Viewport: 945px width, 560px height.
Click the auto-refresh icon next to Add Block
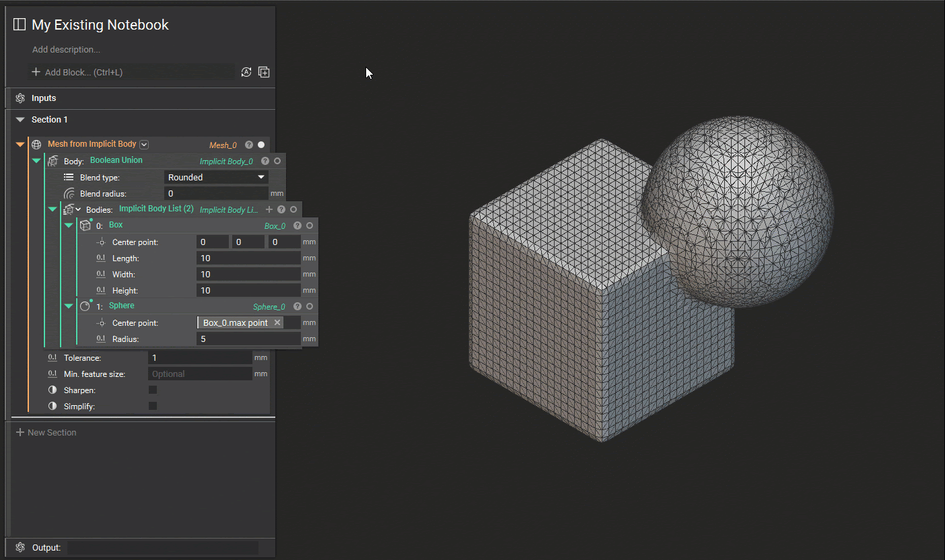coord(246,72)
